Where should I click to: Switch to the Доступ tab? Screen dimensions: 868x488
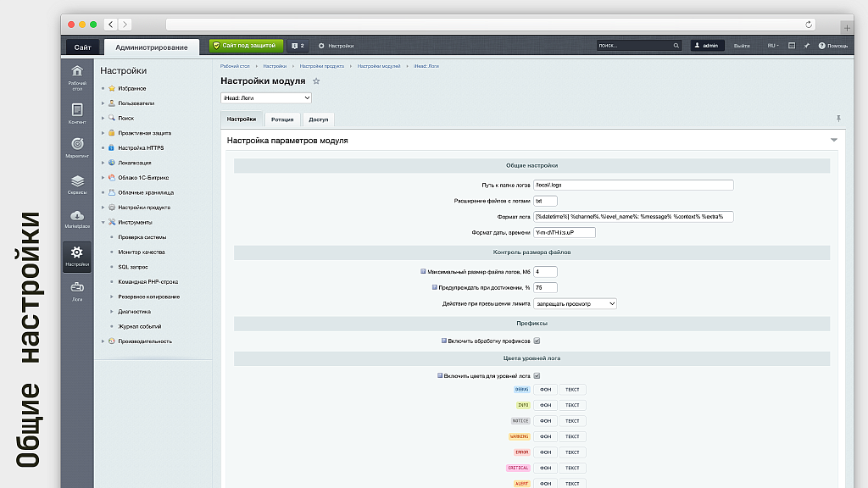click(318, 119)
